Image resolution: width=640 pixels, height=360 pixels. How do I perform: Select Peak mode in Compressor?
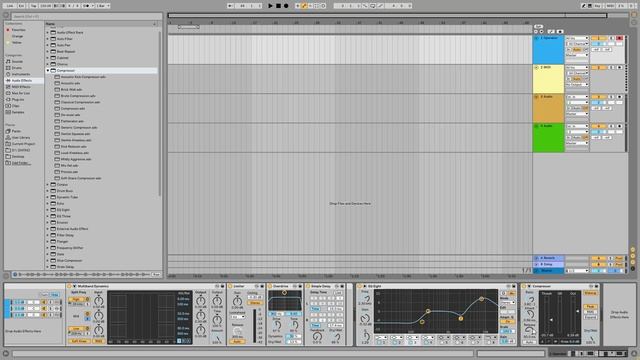point(590,306)
